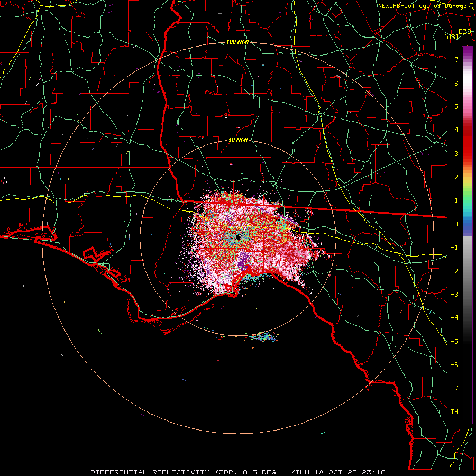Click the 0 value on the ZDR scale

[456, 224]
